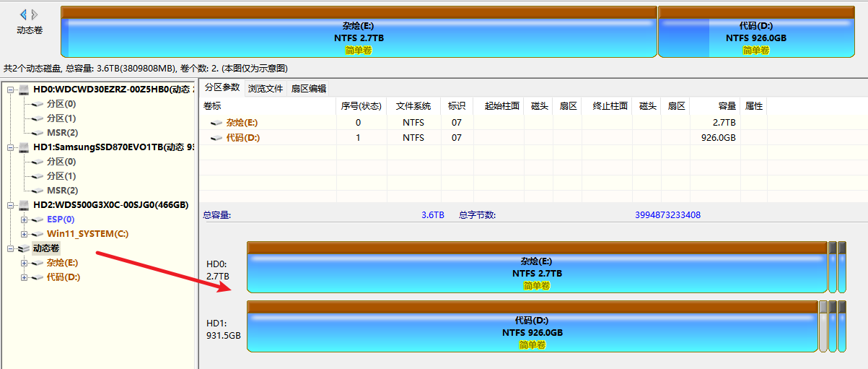Select MSR(2) label under HD1
Viewport: 868px width, 369px height.
coord(63,191)
